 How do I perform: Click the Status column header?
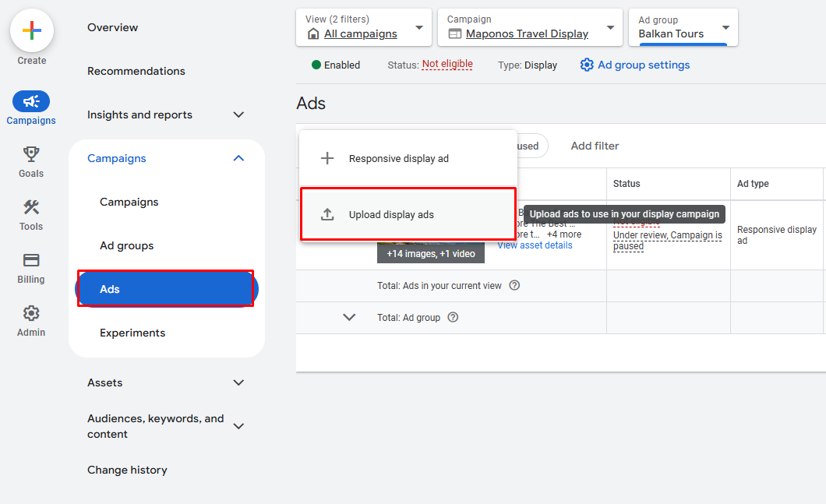pos(627,184)
